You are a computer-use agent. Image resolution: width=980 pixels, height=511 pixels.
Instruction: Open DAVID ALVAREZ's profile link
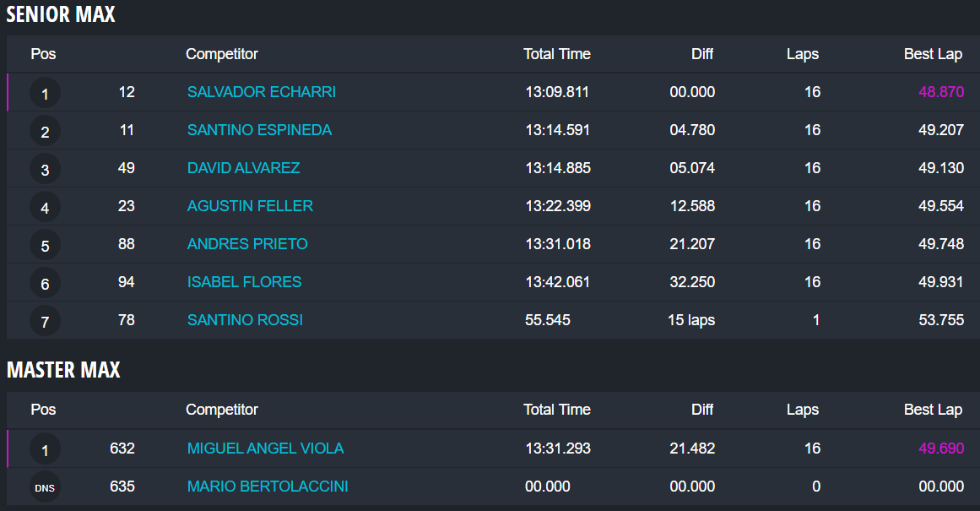pyautogui.click(x=243, y=168)
